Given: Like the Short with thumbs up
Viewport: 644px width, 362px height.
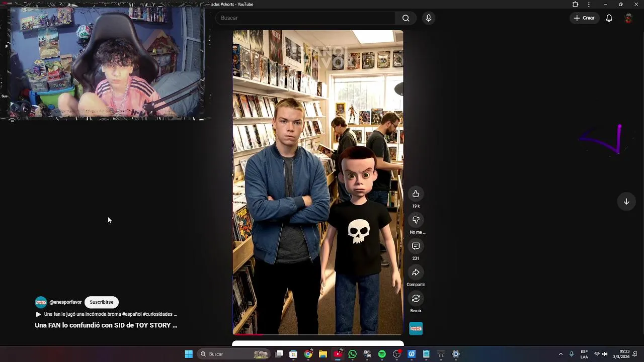Looking at the screenshot, I should click(416, 194).
